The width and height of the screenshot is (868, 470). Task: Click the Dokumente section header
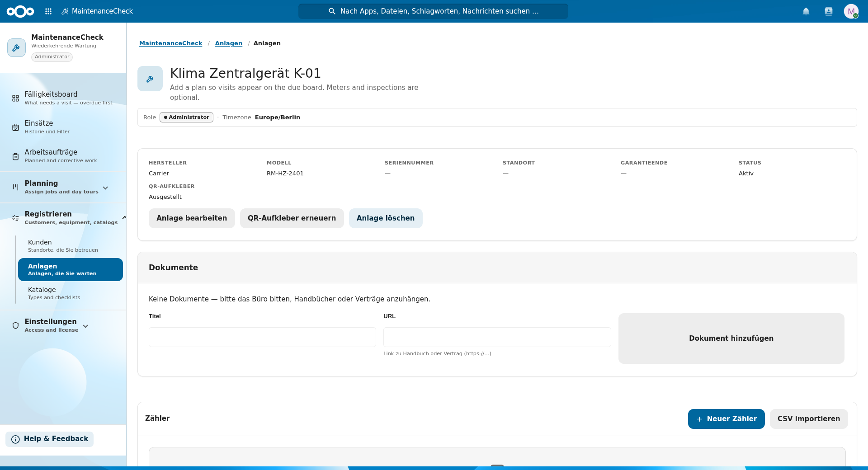tap(173, 268)
